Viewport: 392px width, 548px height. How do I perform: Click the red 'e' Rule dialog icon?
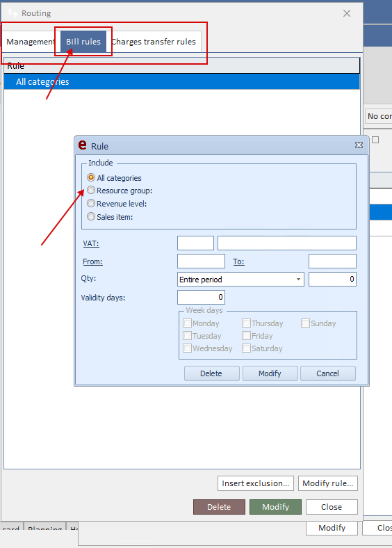(83, 145)
